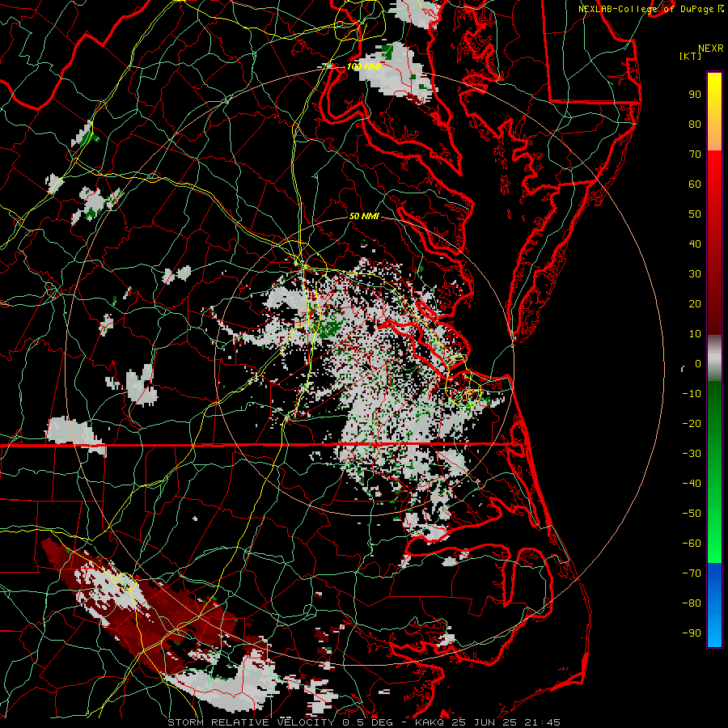The image size is (728, 728).
Task: Click the -50 value on the velocity scale
Action: (x=692, y=514)
